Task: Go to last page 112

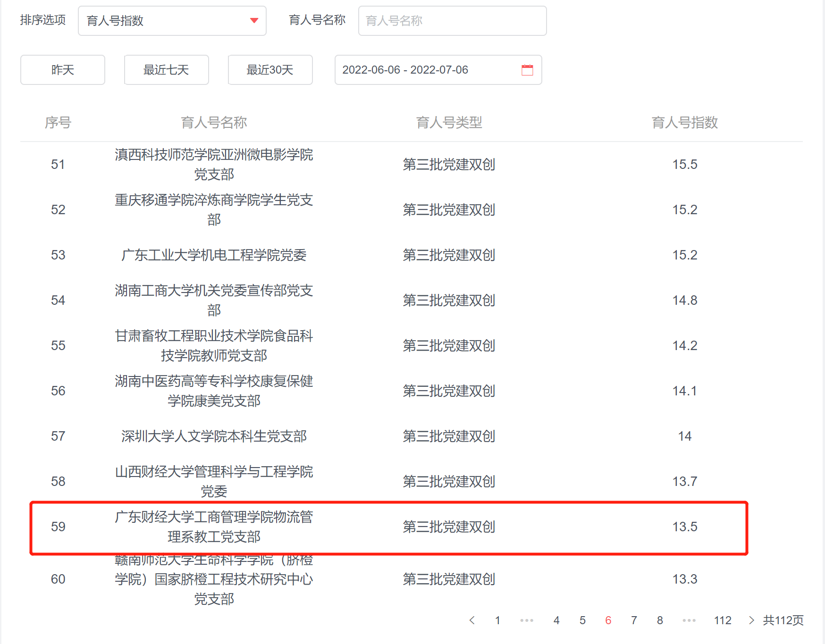Action: tap(723, 620)
